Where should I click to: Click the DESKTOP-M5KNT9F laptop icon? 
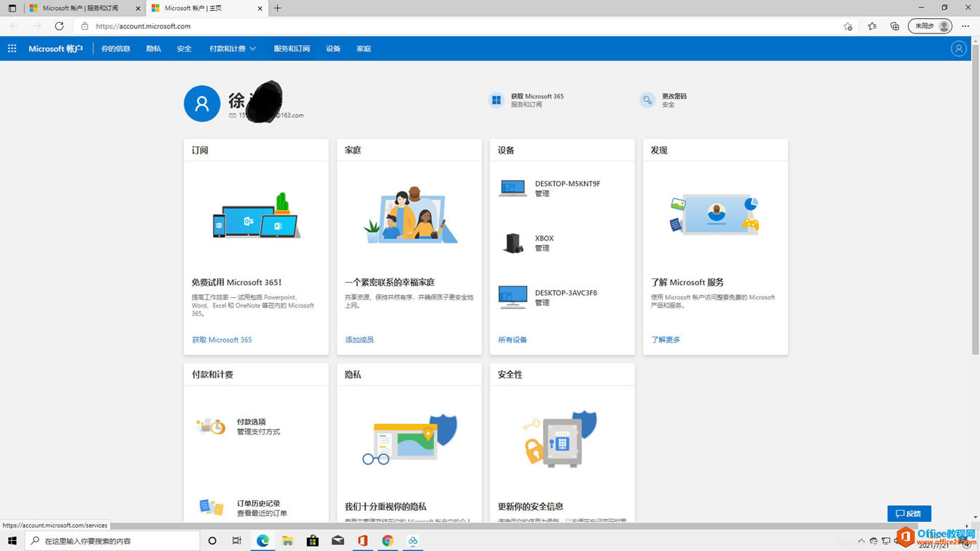513,188
